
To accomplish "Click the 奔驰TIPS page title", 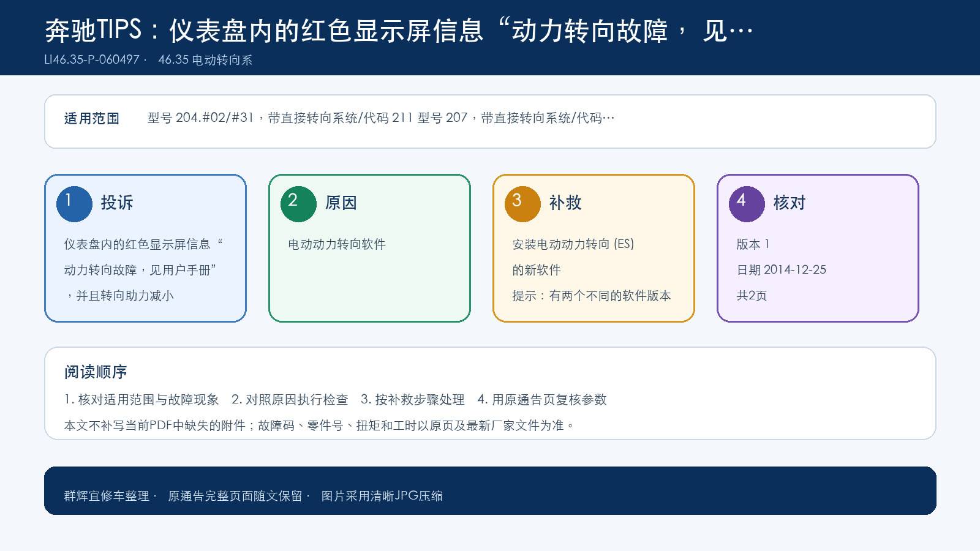I will point(399,30).
